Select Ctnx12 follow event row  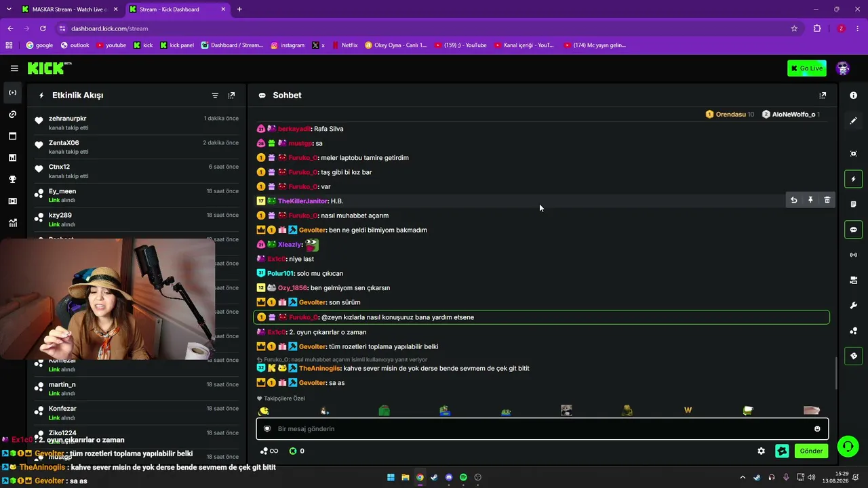[x=137, y=171]
